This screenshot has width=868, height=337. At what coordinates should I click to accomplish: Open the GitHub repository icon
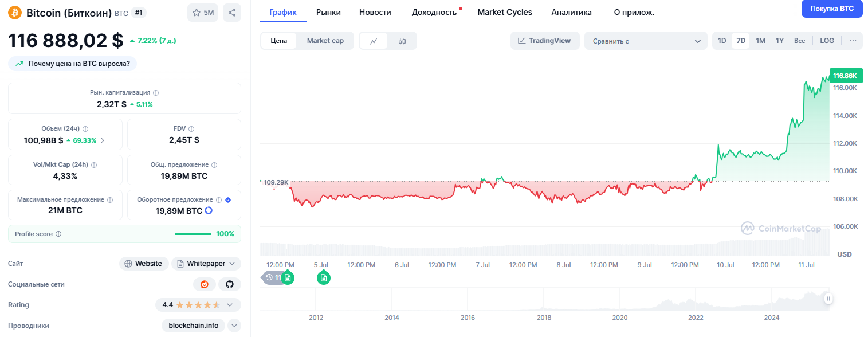point(230,284)
